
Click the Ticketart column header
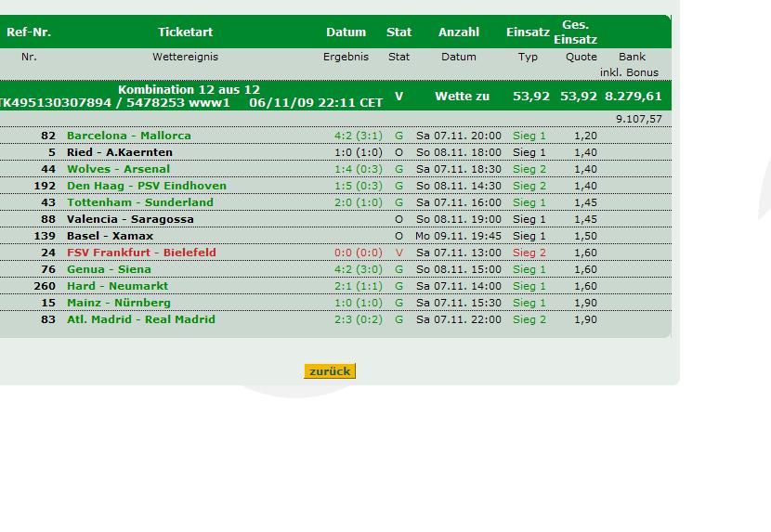(x=186, y=32)
